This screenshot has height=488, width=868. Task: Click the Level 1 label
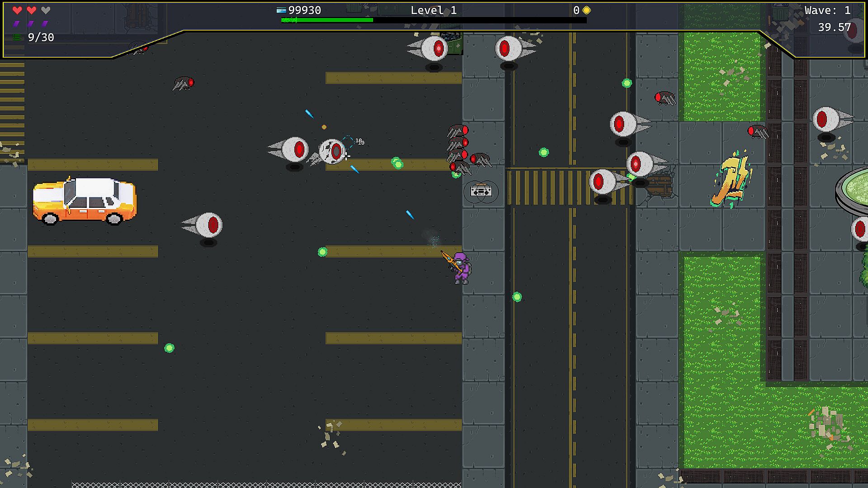click(x=433, y=10)
